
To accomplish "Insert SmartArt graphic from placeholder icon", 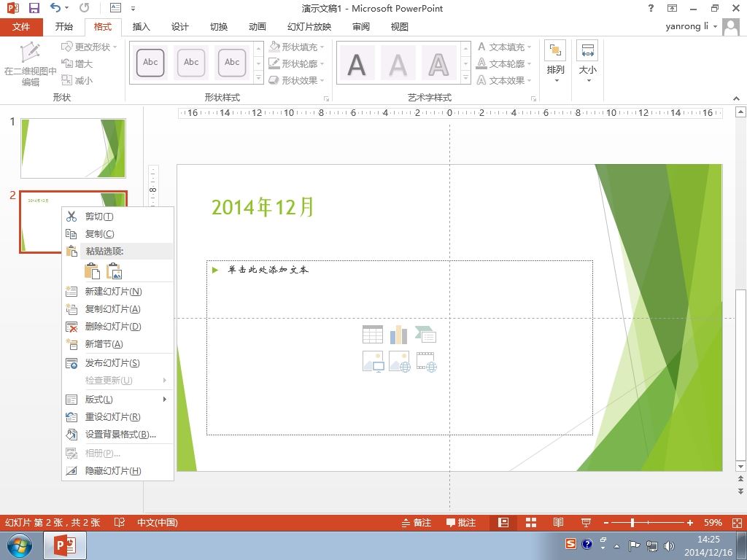I will 425,334.
